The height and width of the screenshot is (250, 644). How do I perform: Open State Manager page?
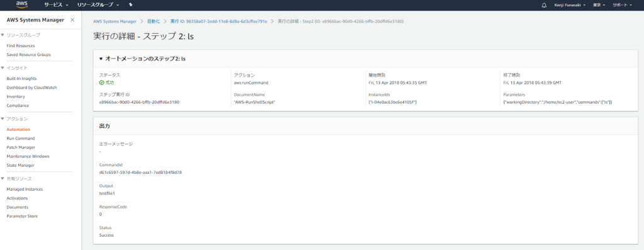click(x=21, y=165)
